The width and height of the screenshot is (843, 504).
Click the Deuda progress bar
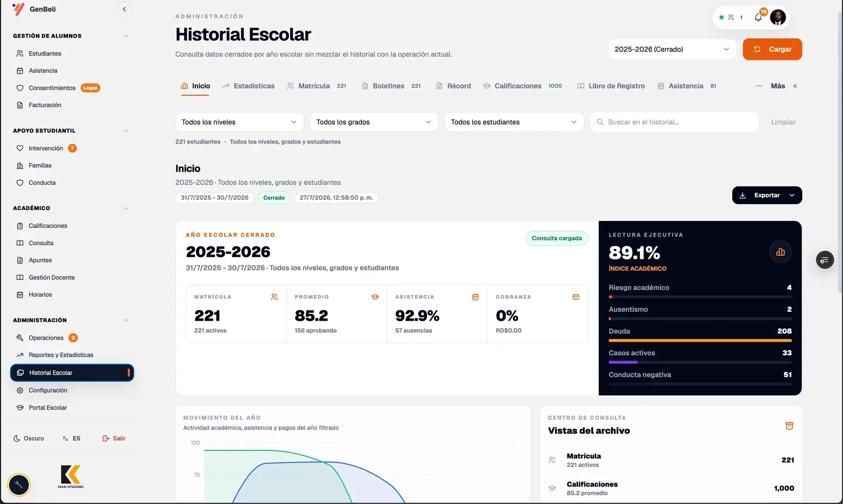(x=700, y=340)
